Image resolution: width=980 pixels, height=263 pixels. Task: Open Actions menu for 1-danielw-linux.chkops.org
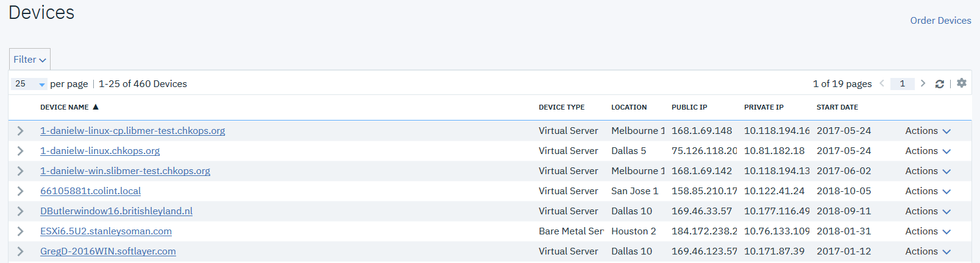tap(928, 151)
